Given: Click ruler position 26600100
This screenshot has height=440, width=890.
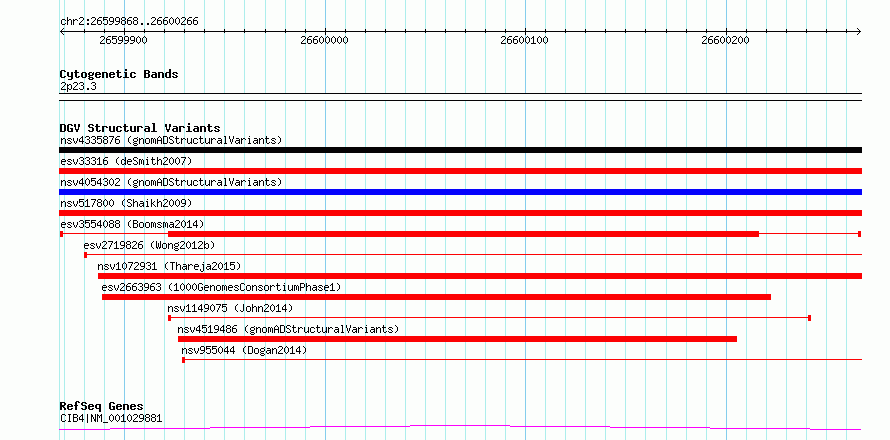Looking at the screenshot, I should 524,40.
